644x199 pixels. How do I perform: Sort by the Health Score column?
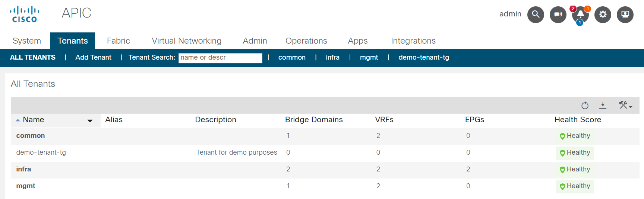[x=577, y=120]
